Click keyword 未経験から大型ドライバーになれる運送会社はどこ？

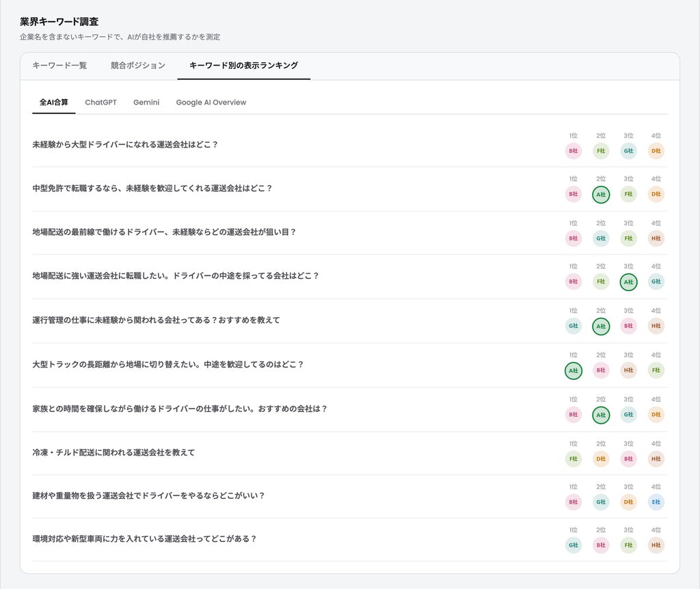pyautogui.click(x=125, y=145)
